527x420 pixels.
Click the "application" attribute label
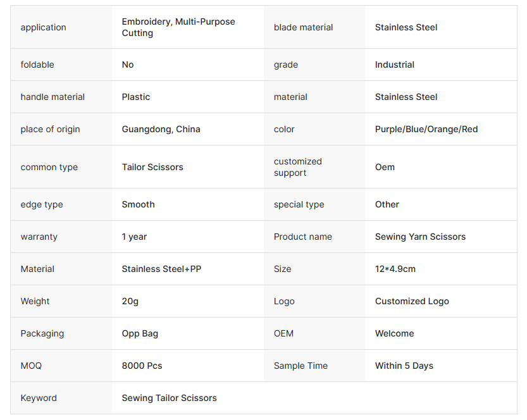pos(43,27)
